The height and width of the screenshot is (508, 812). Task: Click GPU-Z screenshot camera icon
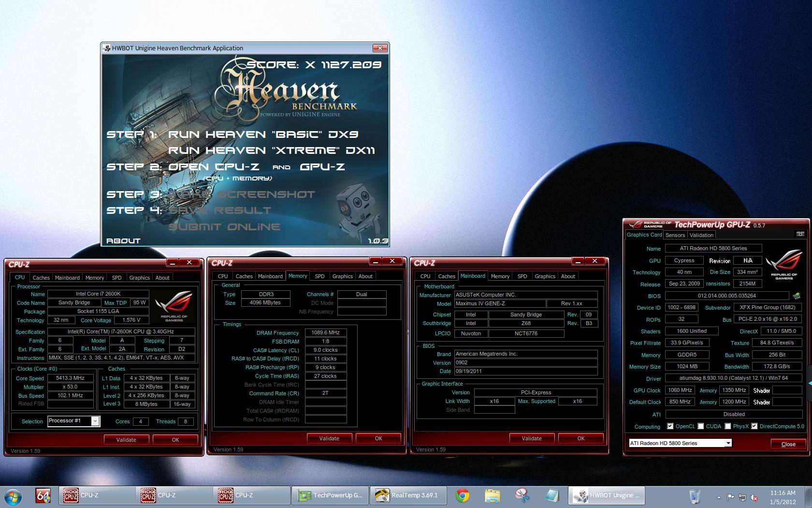tap(800, 234)
